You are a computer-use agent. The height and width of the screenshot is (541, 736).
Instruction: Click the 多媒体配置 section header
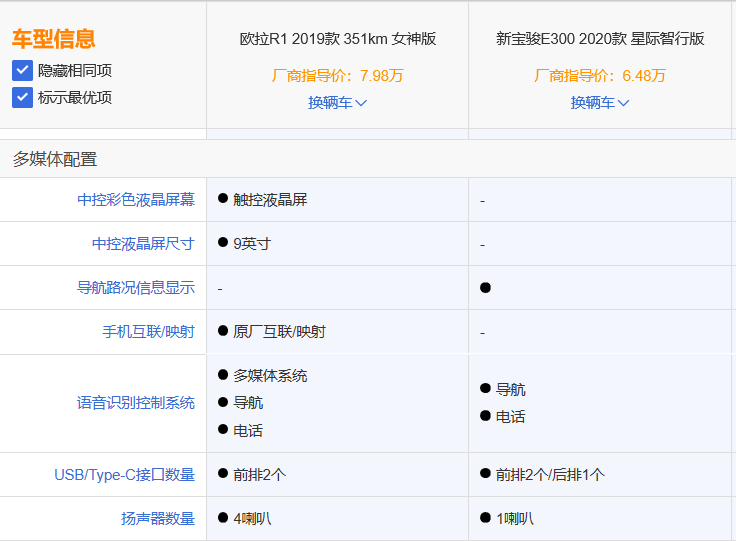[55, 159]
